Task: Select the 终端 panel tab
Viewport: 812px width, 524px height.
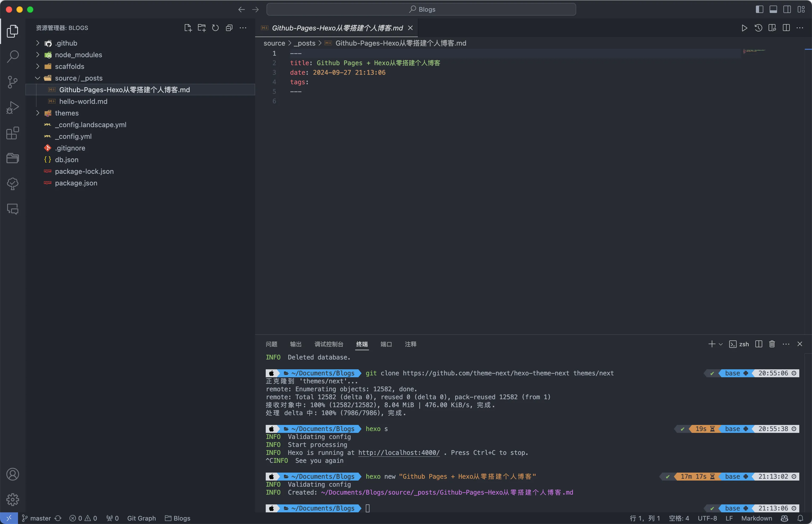Action: (362, 344)
